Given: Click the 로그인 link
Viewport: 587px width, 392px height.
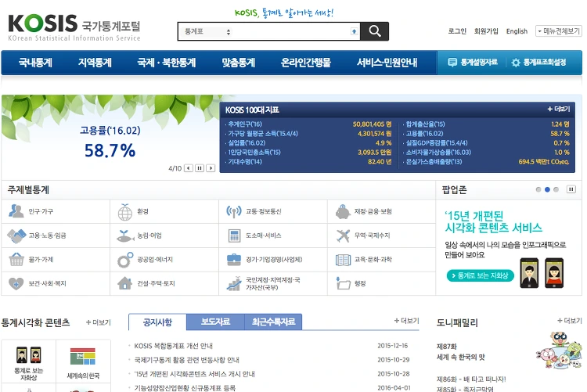Looking at the screenshot, I should click(457, 31).
